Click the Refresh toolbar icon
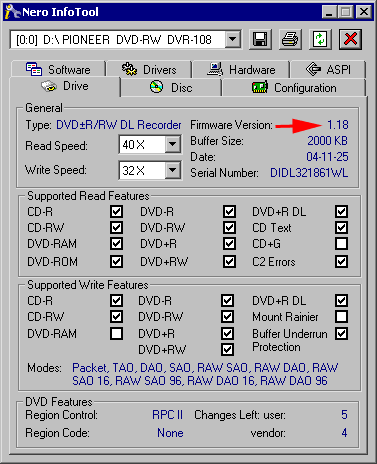 click(320, 39)
